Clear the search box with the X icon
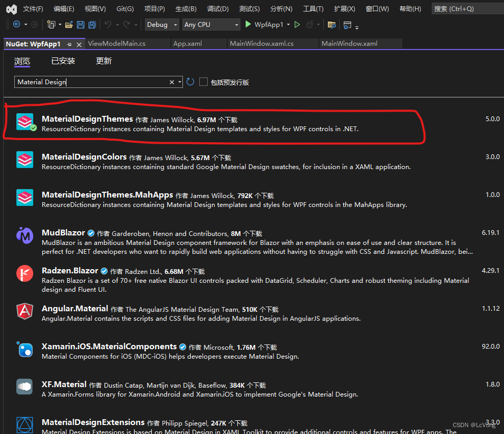504x434 pixels. coord(172,82)
